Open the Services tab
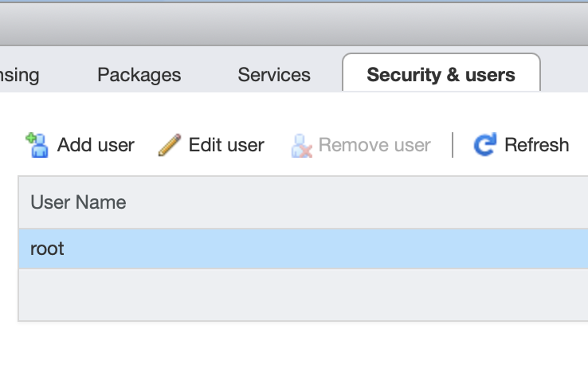This screenshot has height=376, width=588. (x=274, y=75)
